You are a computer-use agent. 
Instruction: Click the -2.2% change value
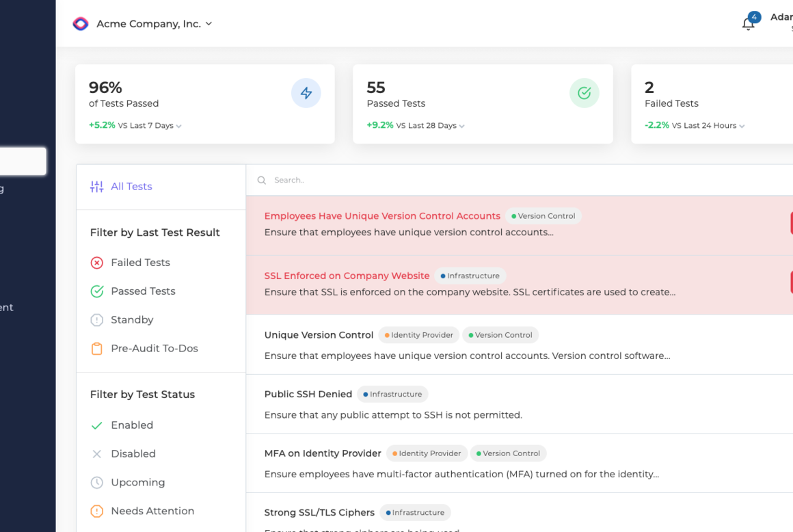coord(657,125)
